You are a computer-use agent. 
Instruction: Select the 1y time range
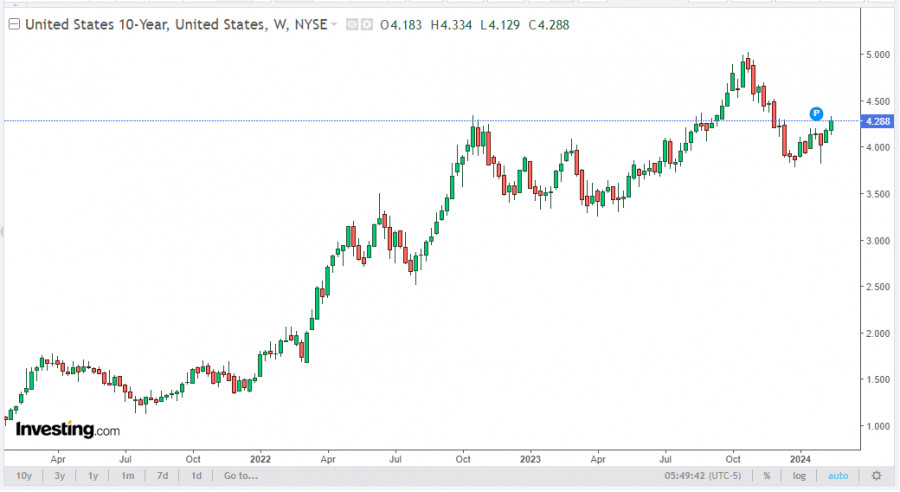(93, 476)
